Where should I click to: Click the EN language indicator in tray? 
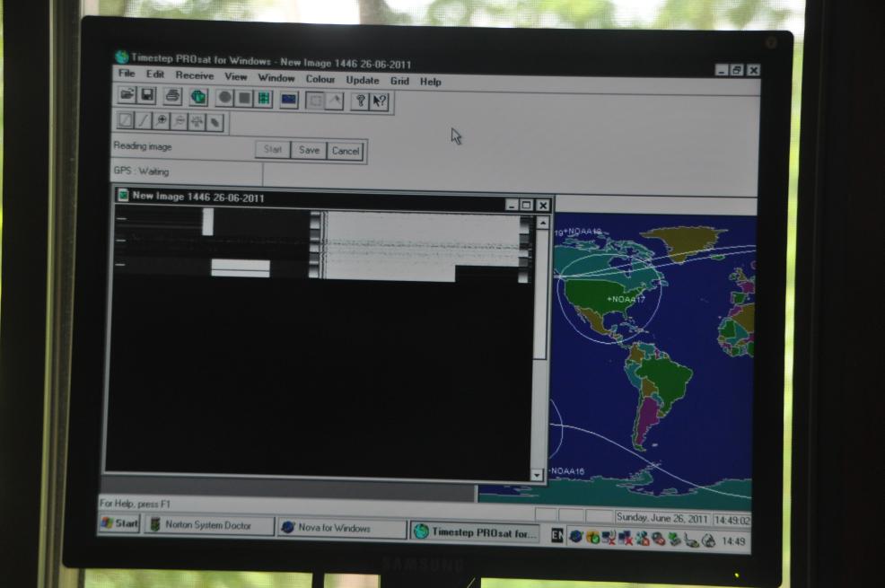click(556, 536)
